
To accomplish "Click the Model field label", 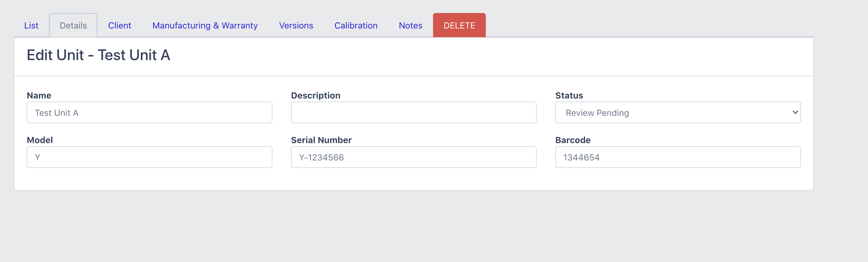I will [40, 140].
